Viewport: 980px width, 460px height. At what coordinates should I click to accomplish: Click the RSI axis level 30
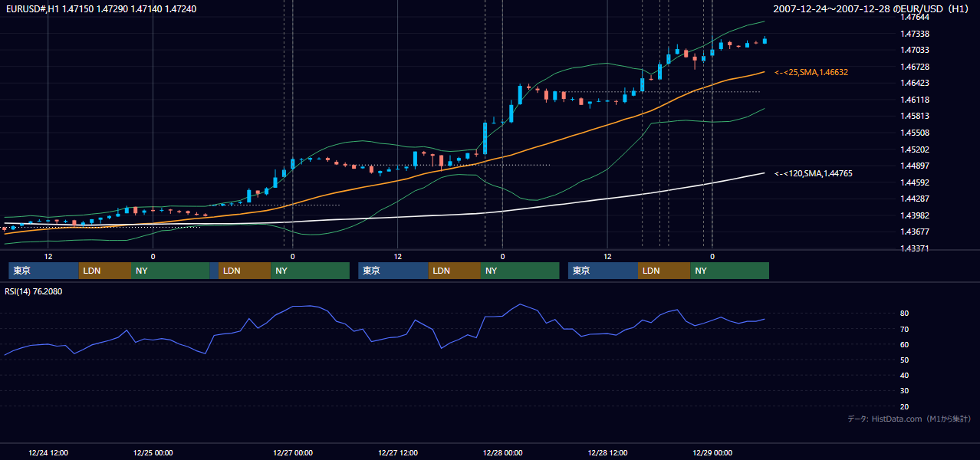904,391
